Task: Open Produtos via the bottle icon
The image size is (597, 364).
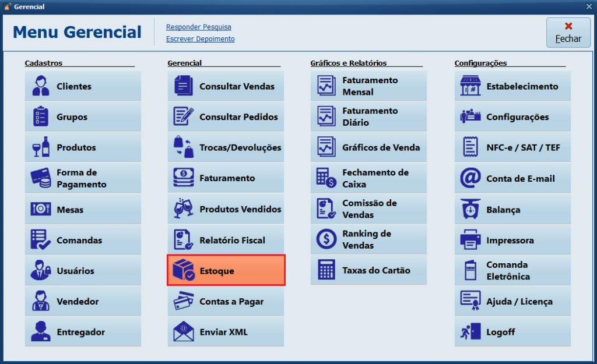Action: pyautogui.click(x=41, y=147)
